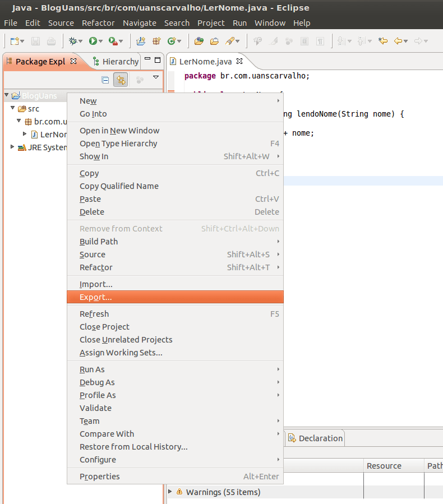Collapse the BlogUans project tree node

coord(6,95)
